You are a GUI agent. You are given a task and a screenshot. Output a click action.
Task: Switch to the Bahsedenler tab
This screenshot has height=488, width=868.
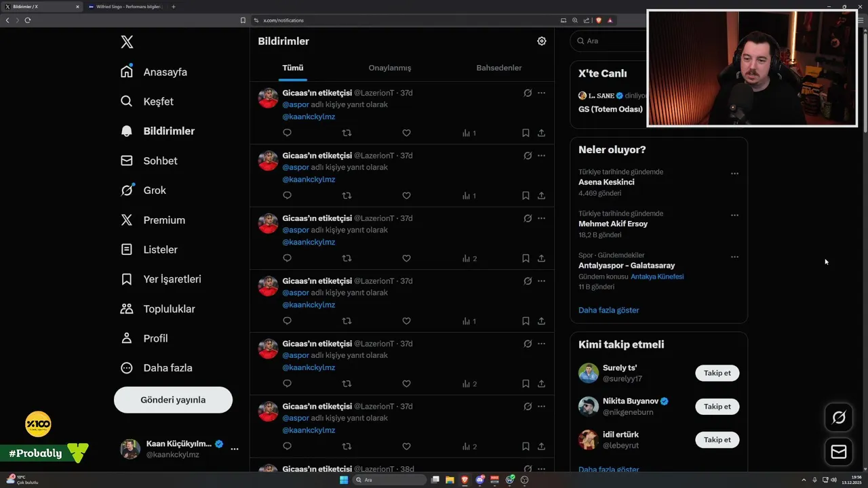(499, 68)
